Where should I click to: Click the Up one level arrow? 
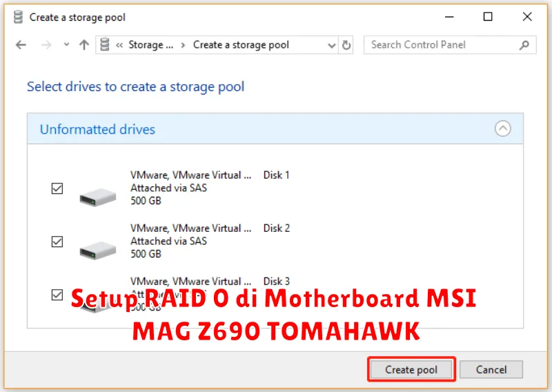(84, 45)
